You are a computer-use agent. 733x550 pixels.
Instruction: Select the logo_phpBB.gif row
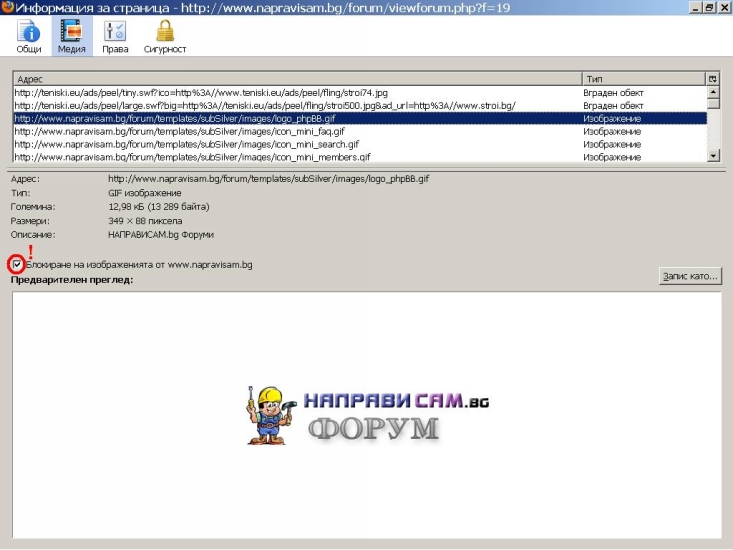[360, 119]
